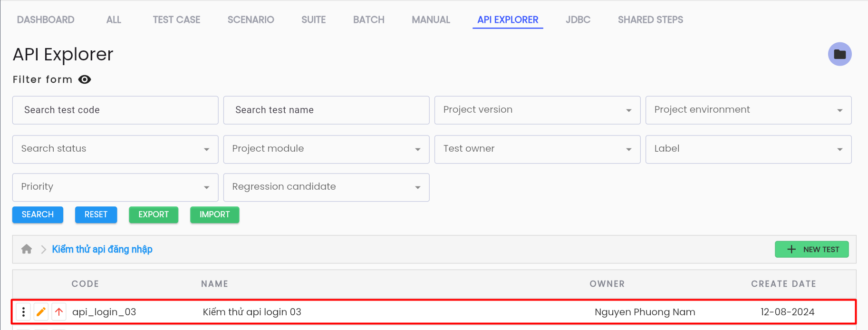Click the green EXPORT button
Screen dimensions: 868x330
[154, 214]
